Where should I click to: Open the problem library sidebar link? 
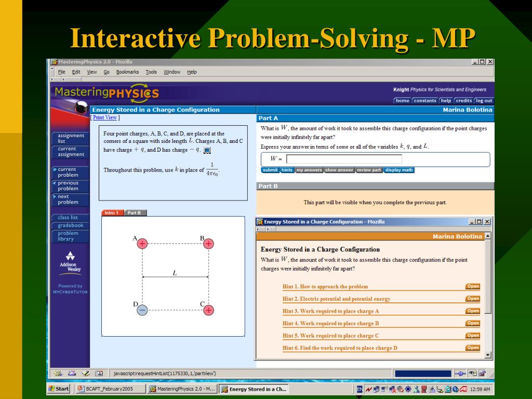(70, 236)
